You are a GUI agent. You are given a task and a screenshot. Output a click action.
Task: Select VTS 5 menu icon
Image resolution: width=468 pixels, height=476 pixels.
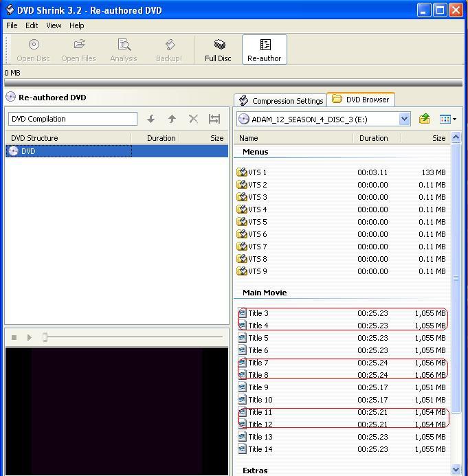pos(242,222)
